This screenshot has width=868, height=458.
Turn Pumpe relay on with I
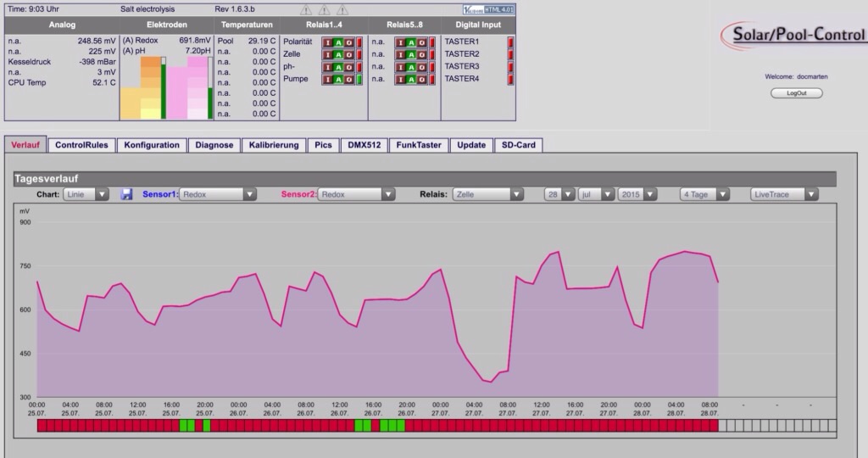coord(328,80)
